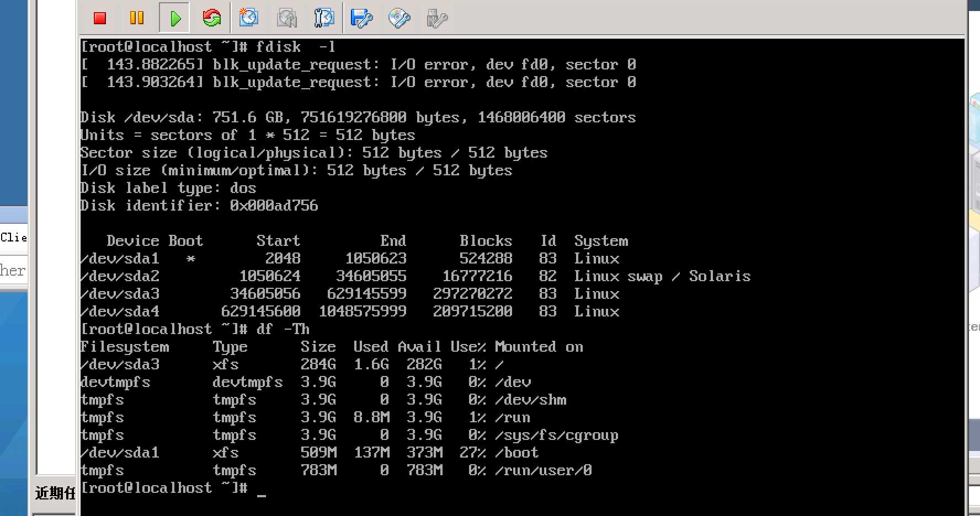Click the 'fdisk -l' command line
This screenshot has width=980, height=516.
click(x=209, y=47)
